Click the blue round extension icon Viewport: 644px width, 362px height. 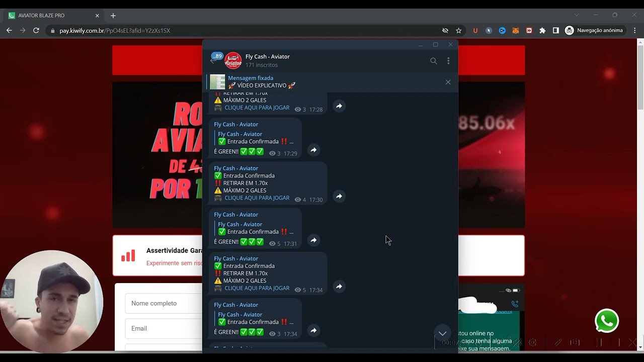502,31
